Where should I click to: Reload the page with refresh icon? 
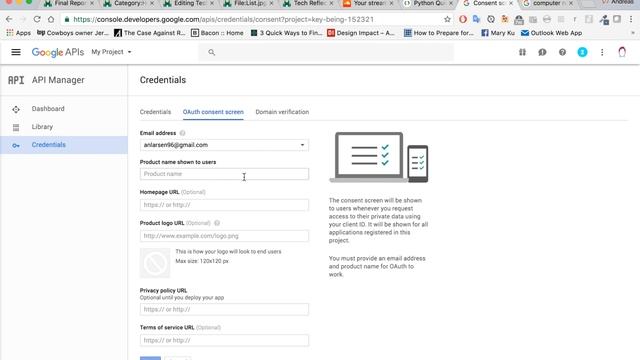click(37, 19)
